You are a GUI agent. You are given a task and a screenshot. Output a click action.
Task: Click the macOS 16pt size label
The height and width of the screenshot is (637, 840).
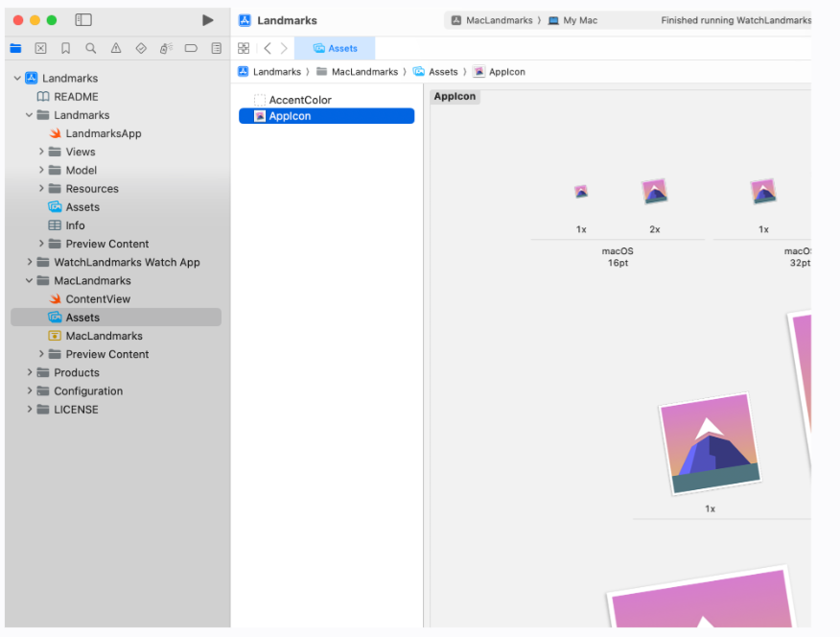coord(618,257)
